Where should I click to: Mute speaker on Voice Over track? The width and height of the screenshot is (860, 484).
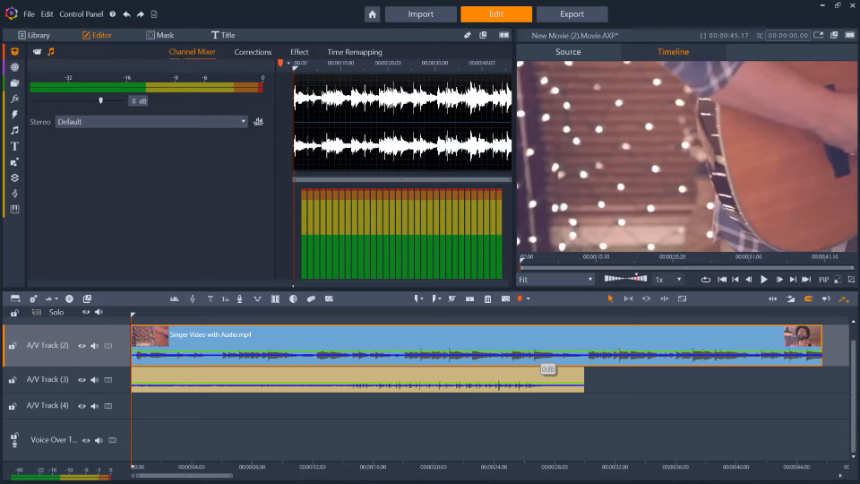[99, 440]
